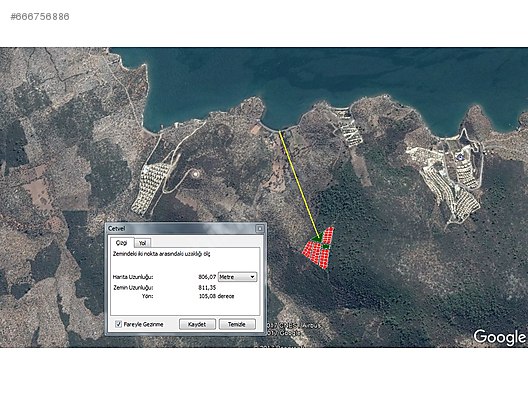The width and height of the screenshot is (528, 396).
Task: Click the listing number #666756886
Action: [x=40, y=16]
